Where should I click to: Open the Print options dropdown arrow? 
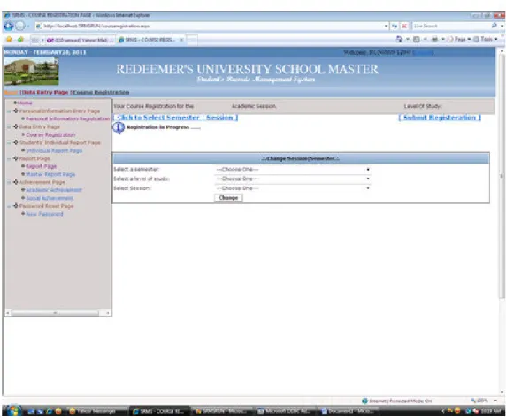[443, 39]
